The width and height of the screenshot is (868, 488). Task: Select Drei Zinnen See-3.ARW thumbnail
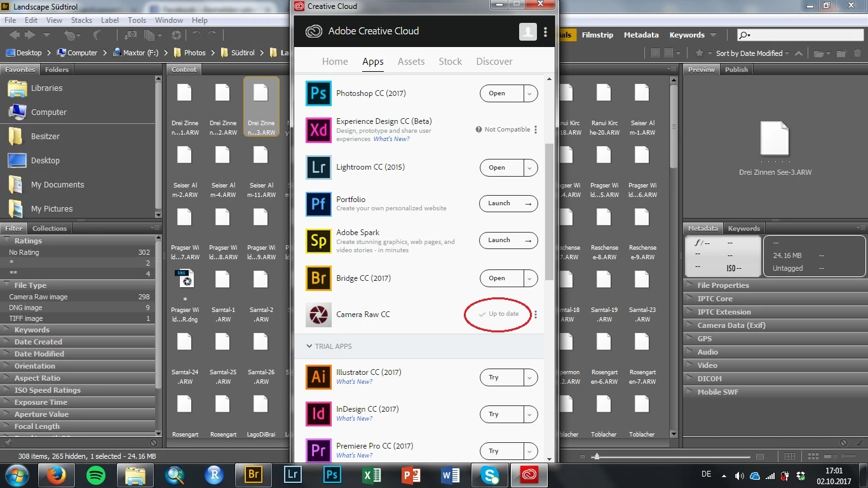coord(261,107)
